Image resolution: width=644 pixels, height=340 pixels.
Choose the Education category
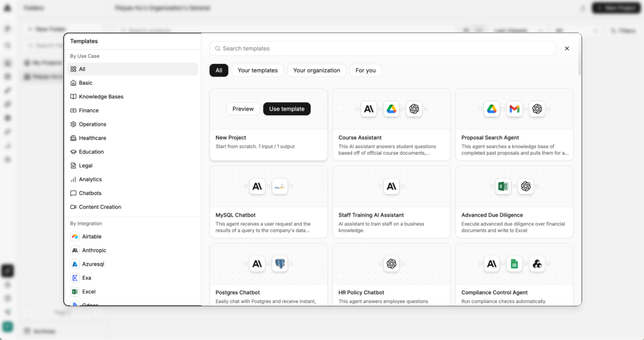(132, 152)
